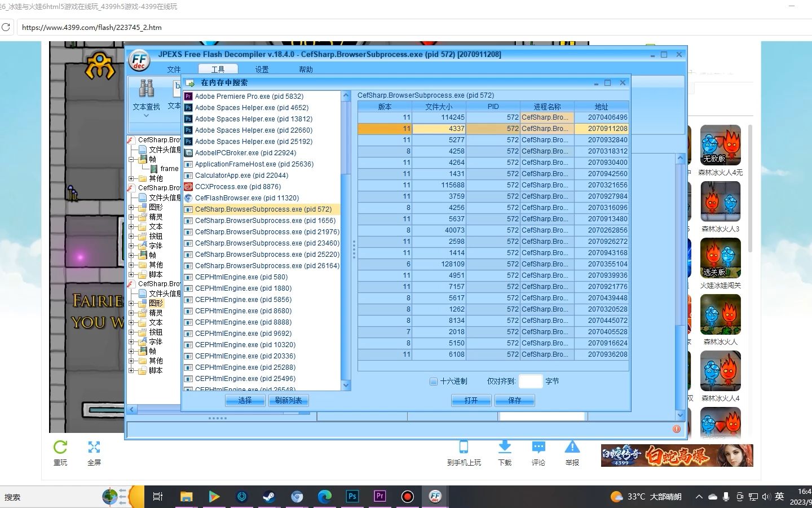Switch to the 工具 tab
This screenshot has width=812, height=508.
218,69
